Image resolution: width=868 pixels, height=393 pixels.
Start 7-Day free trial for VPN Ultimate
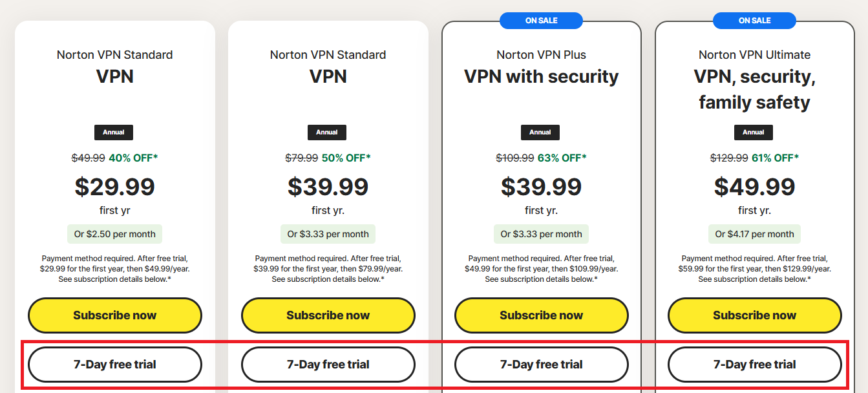point(755,365)
